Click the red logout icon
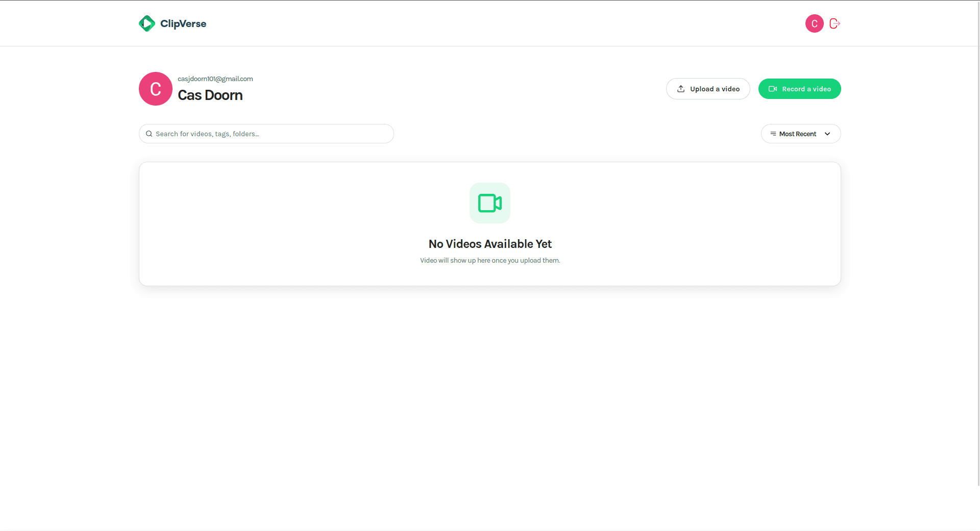This screenshot has height=531, width=980. pyautogui.click(x=835, y=23)
